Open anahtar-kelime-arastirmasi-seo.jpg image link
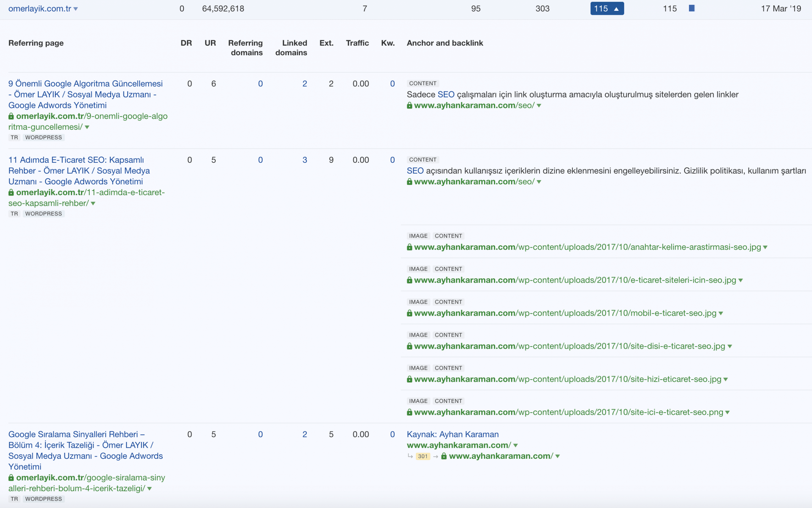812x508 pixels. [587, 247]
